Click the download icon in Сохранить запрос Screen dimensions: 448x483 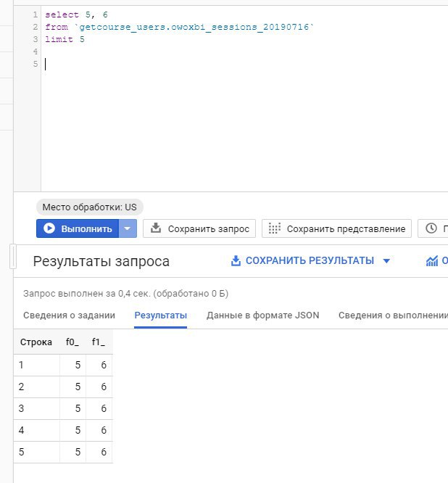156,228
